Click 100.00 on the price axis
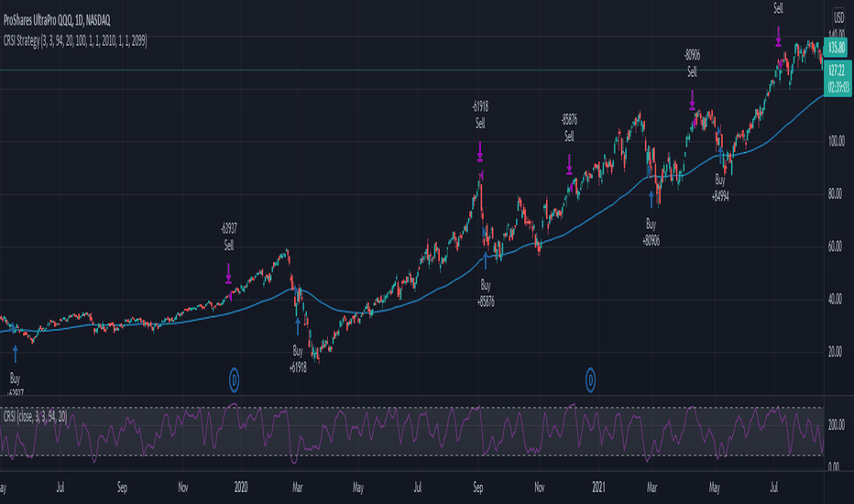The width and height of the screenshot is (854, 504). click(836, 142)
